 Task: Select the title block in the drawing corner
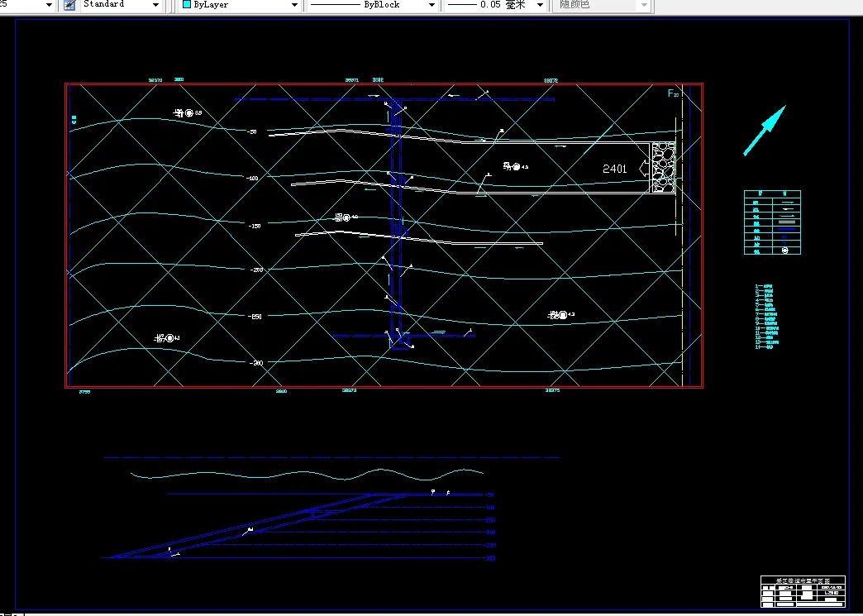point(803,591)
